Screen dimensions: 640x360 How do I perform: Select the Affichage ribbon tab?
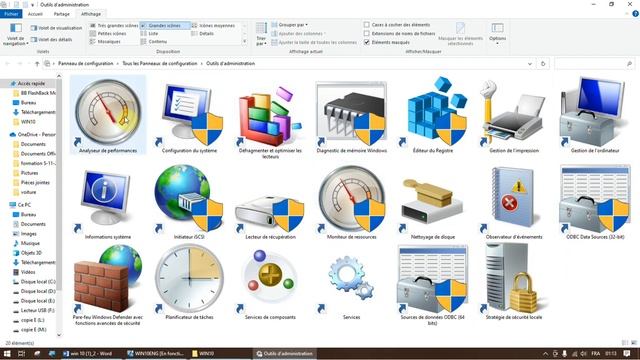(x=91, y=14)
